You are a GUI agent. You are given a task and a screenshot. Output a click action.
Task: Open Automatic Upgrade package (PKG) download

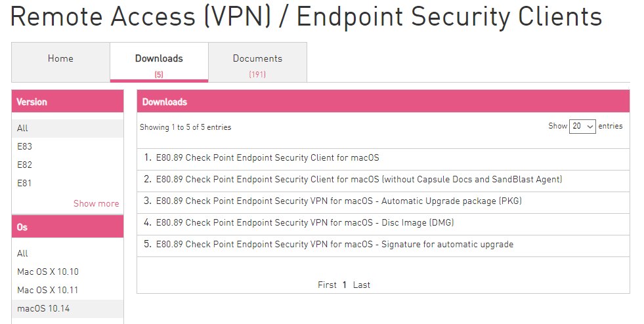click(x=338, y=201)
